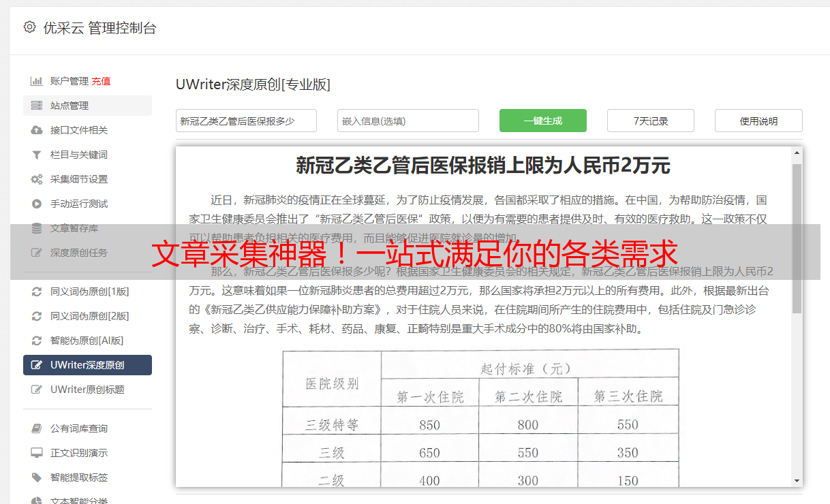Click the bar chart icon for 账户管理

[37, 81]
